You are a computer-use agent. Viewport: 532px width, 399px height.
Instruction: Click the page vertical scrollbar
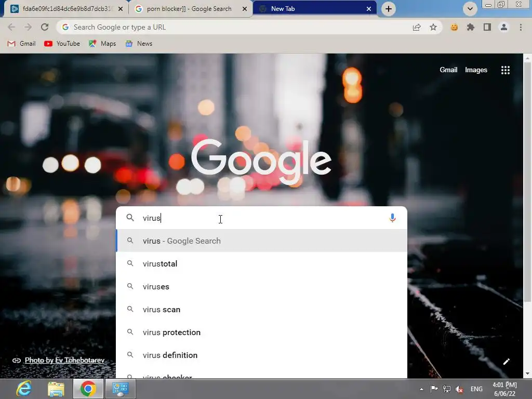point(527,181)
